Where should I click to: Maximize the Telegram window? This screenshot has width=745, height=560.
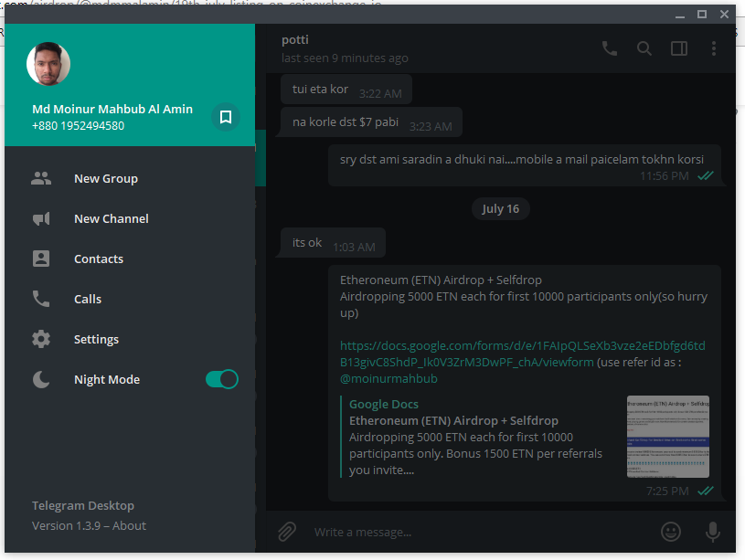pos(702,15)
